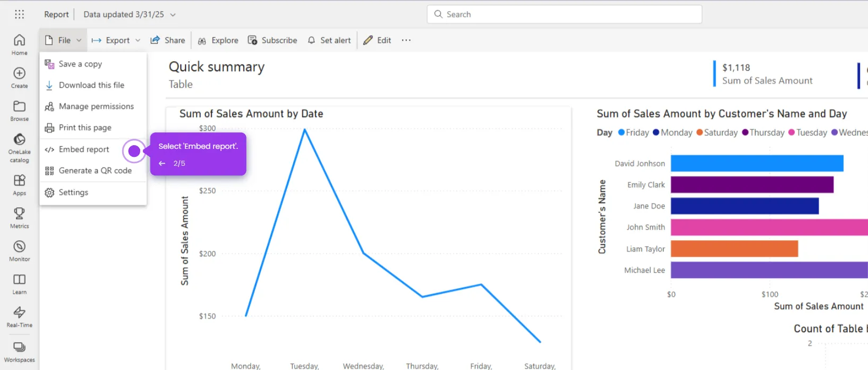Open Monitor in the left navigation

(20, 251)
